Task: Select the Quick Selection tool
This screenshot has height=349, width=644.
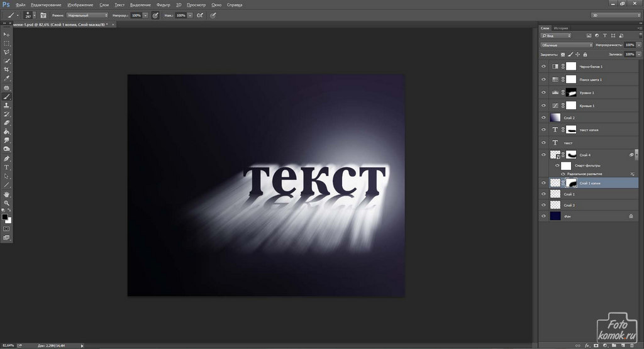Action: pos(6,61)
